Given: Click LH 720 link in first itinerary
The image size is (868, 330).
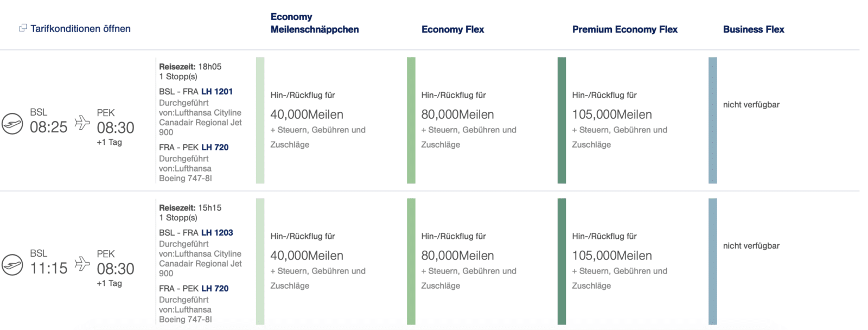Looking at the screenshot, I should (214, 147).
